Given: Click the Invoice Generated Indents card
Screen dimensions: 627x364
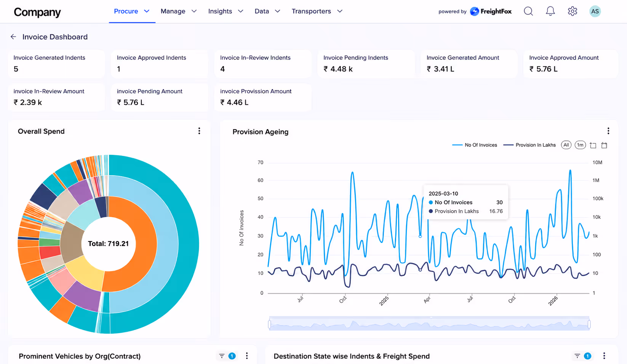Looking at the screenshot, I should pos(56,64).
